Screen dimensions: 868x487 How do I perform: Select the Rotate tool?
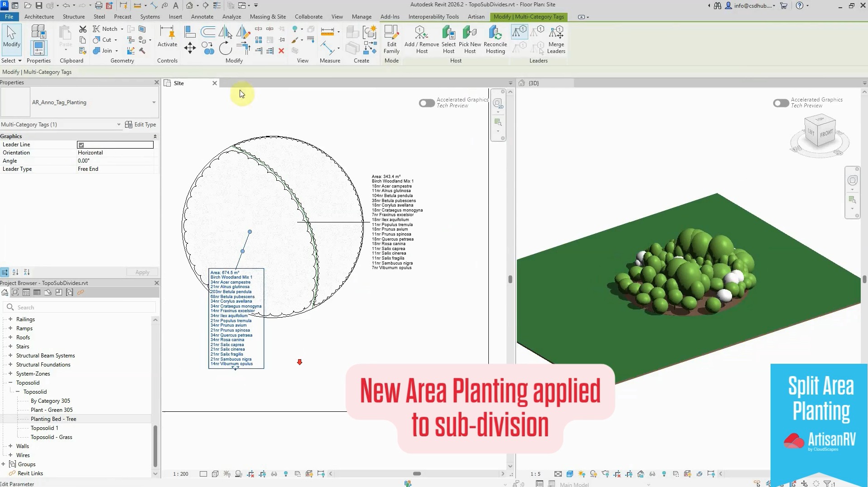pyautogui.click(x=226, y=48)
